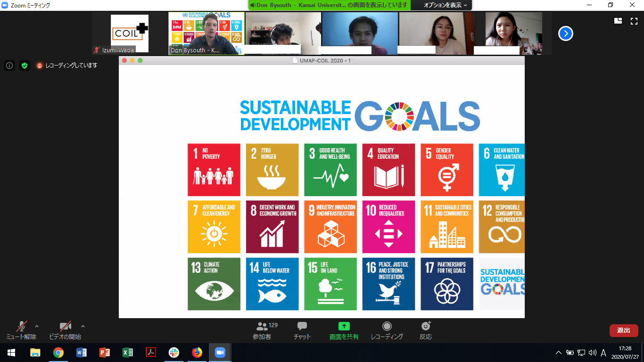Screen dimensions: 644x362
Task: Open the view options dropdown
Action: tap(445, 5)
